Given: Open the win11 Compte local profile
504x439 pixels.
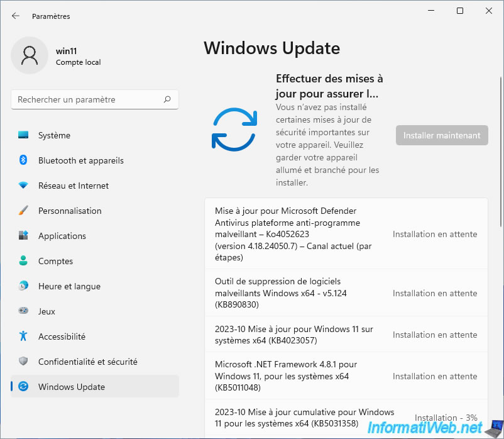Looking at the screenshot, I should click(x=57, y=55).
